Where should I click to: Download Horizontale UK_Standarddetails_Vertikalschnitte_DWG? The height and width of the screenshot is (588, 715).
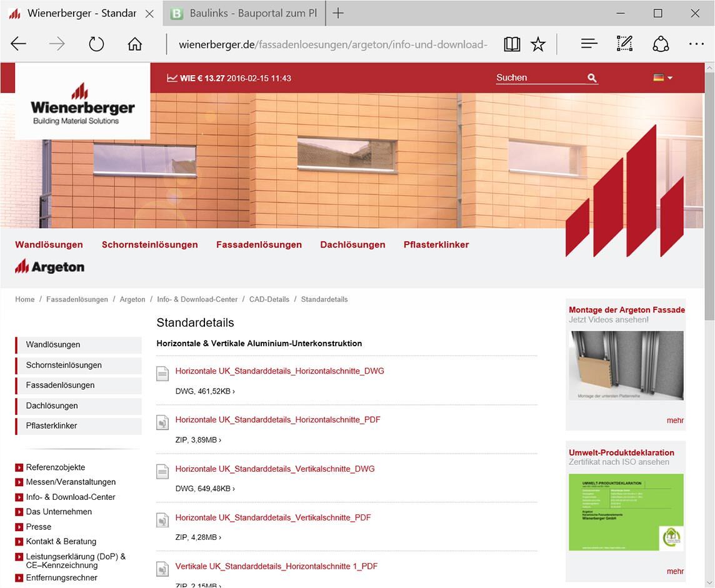(x=275, y=469)
